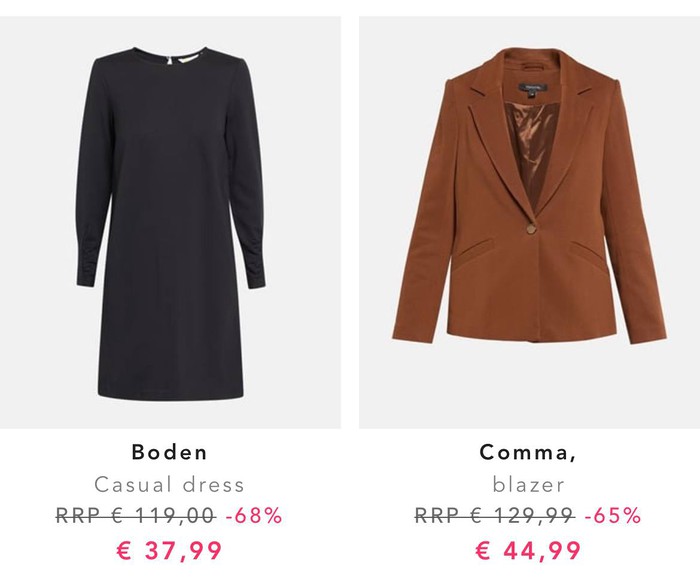Select the blazer description text
This screenshot has width=700, height=588.
coord(529,485)
